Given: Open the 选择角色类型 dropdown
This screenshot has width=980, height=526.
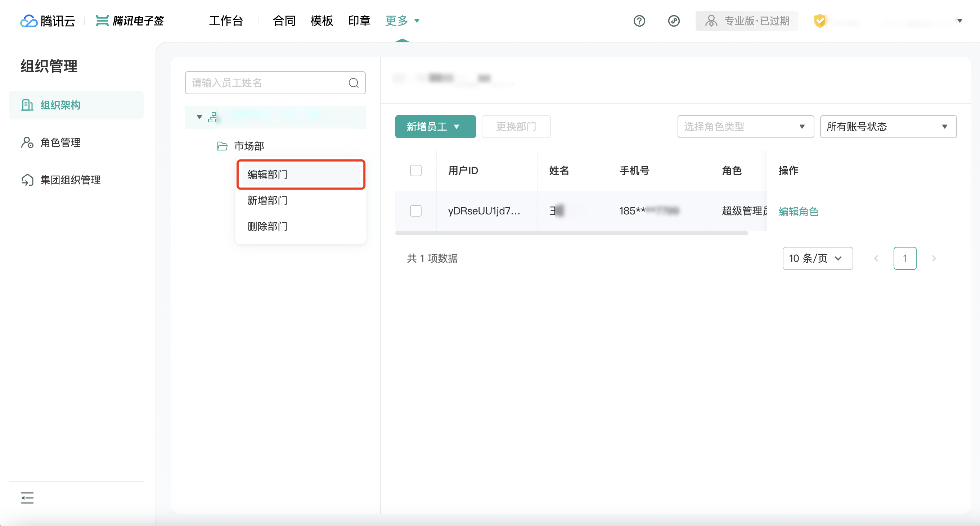Looking at the screenshot, I should tap(745, 127).
